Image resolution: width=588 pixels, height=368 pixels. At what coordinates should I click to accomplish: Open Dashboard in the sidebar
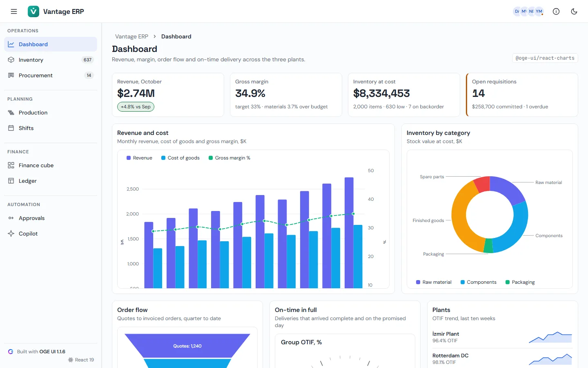pos(51,44)
